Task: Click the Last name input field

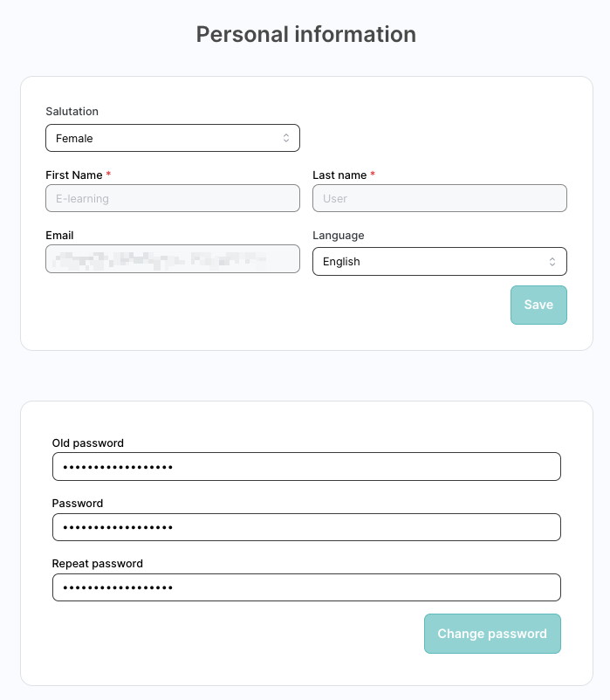Action: click(439, 198)
